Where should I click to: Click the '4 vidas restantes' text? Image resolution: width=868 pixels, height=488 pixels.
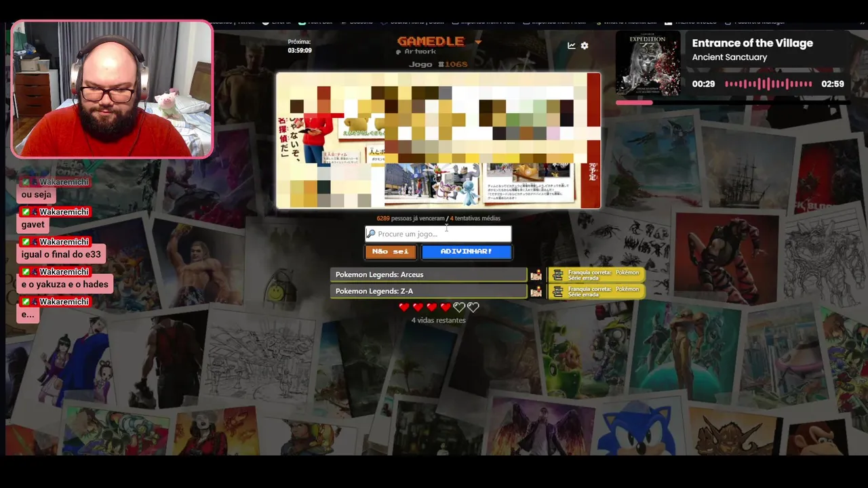click(x=439, y=320)
